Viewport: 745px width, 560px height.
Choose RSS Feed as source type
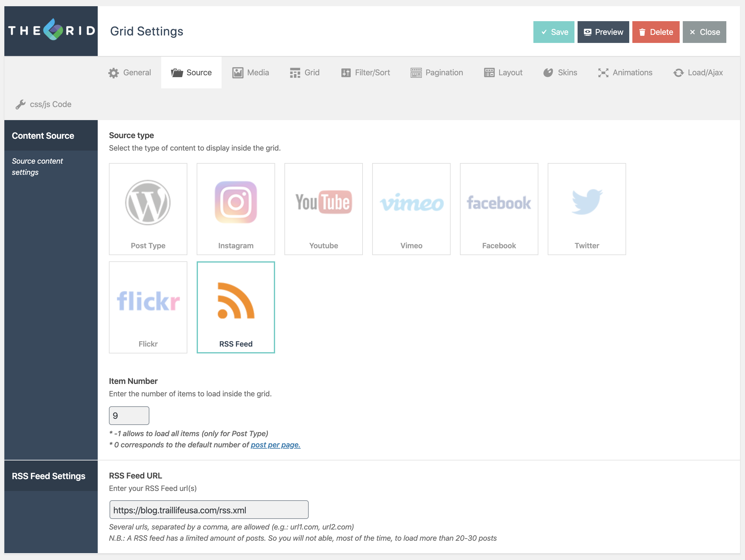pyautogui.click(x=236, y=307)
